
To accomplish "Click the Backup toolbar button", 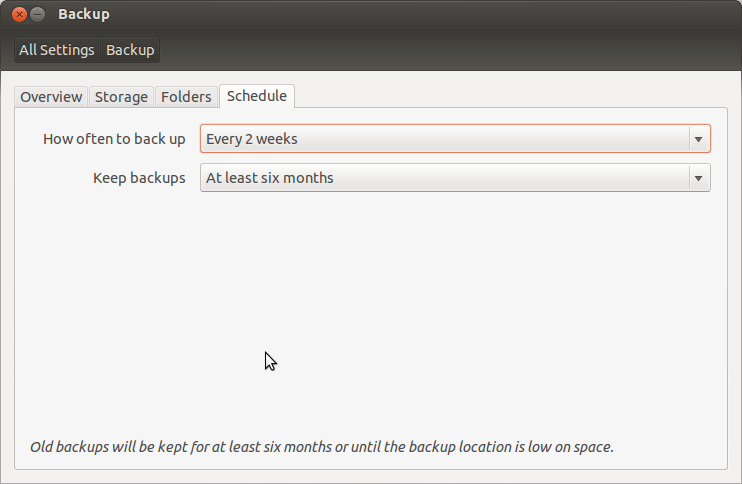I will point(130,50).
